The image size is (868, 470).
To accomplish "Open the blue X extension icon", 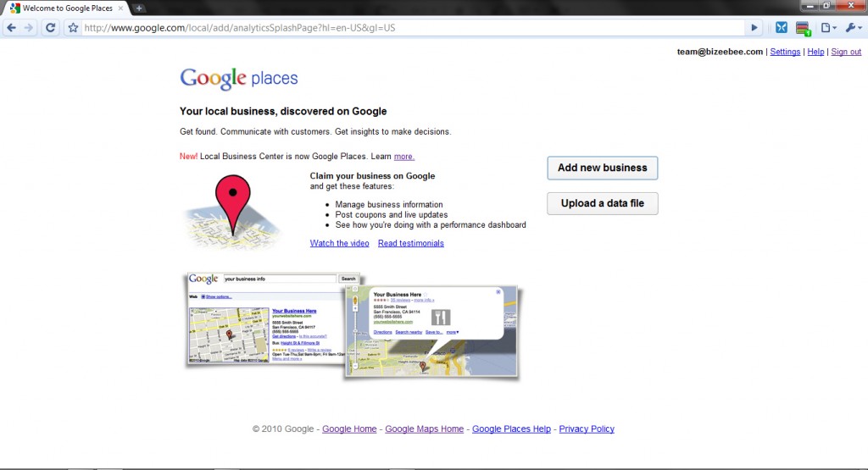I will [x=781, y=28].
